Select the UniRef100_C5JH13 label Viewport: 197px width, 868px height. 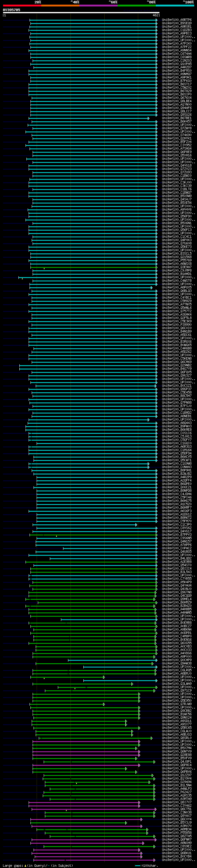click(177, 436)
